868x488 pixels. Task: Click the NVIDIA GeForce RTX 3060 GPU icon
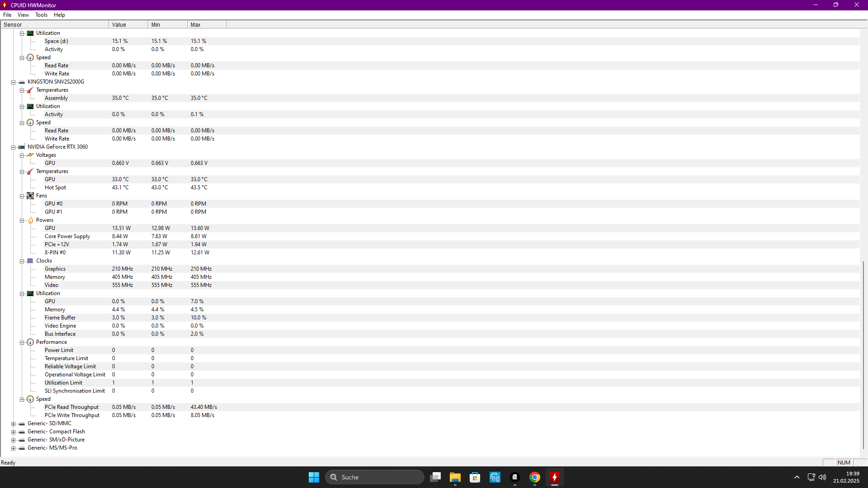point(22,147)
